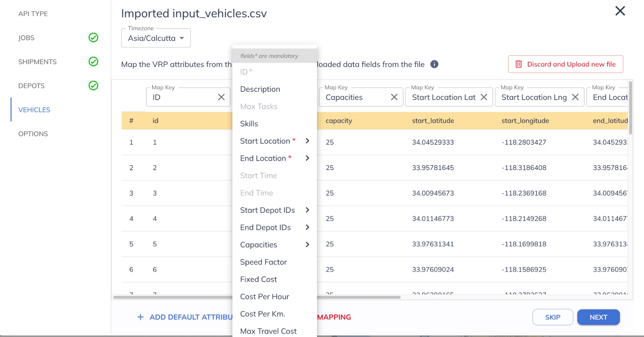
Task: Click the info icon beside mapping instructions
Action: [434, 64]
